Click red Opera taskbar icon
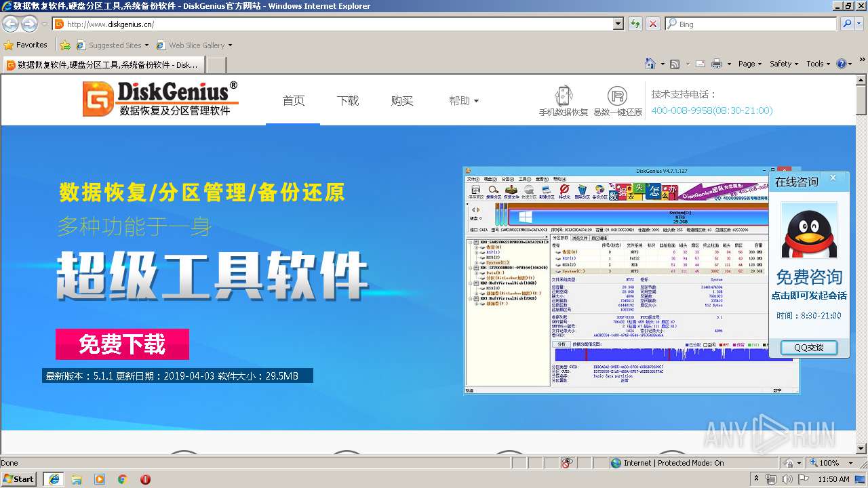Image resolution: width=868 pixels, height=488 pixels. pos(145,479)
